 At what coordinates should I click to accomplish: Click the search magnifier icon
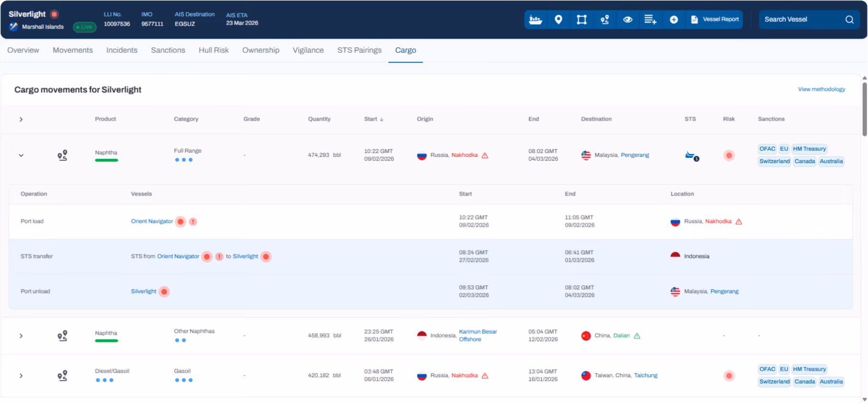point(849,20)
